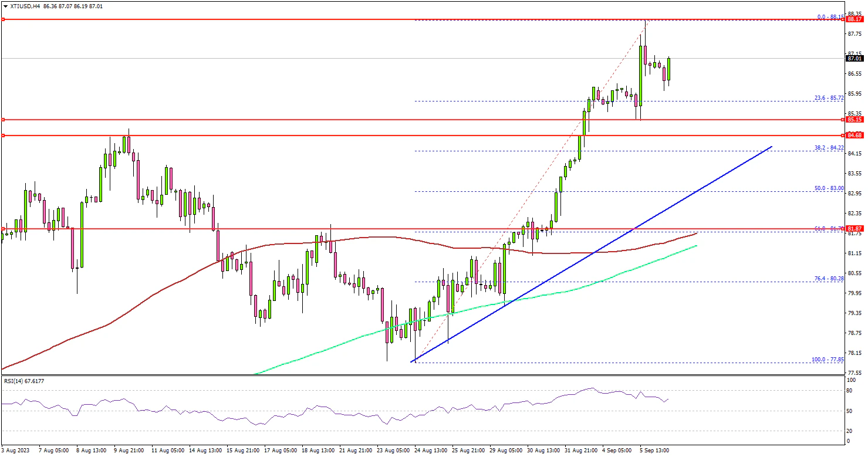Select left handle of 81.87 horizontal line
Image resolution: width=868 pixels, height=457 pixels.
coord(3,228)
